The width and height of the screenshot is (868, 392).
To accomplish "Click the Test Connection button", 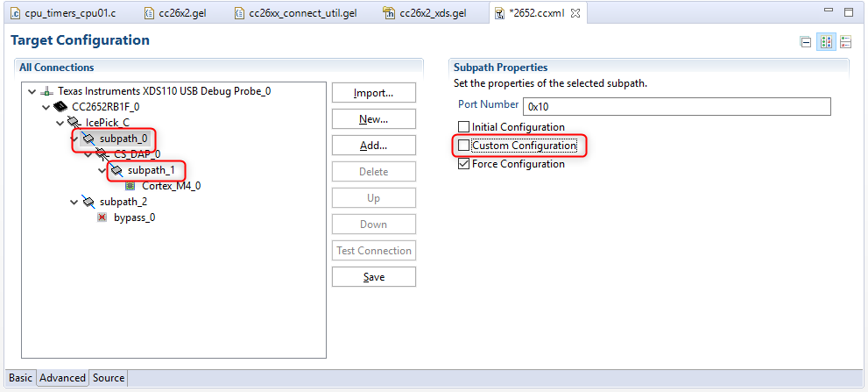I will 374,251.
